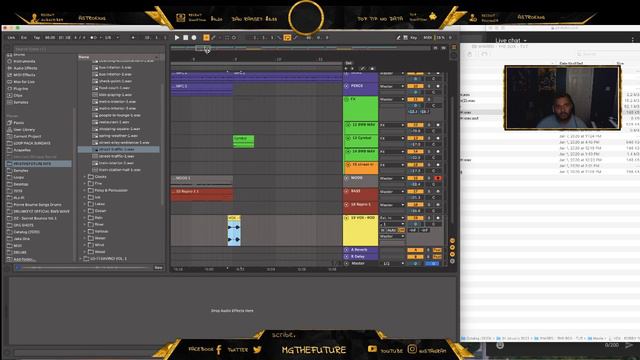Click Add Folder in browser sidebar
The image size is (640, 360).
click(24, 259)
